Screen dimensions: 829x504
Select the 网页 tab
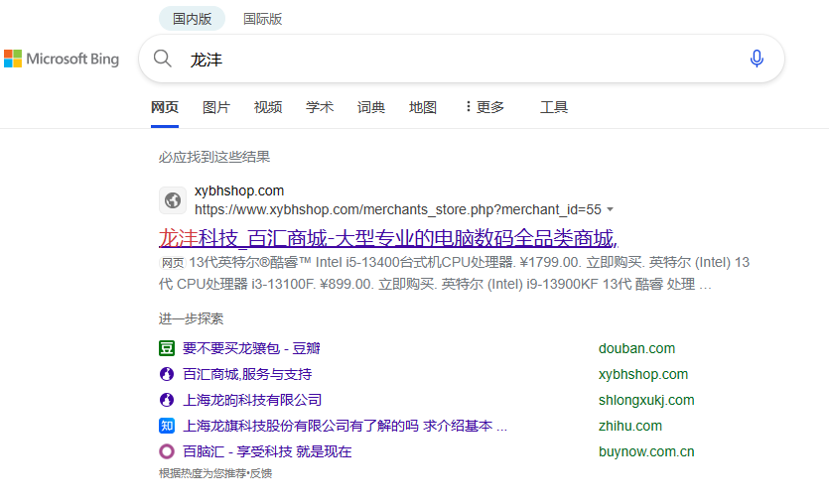[165, 107]
